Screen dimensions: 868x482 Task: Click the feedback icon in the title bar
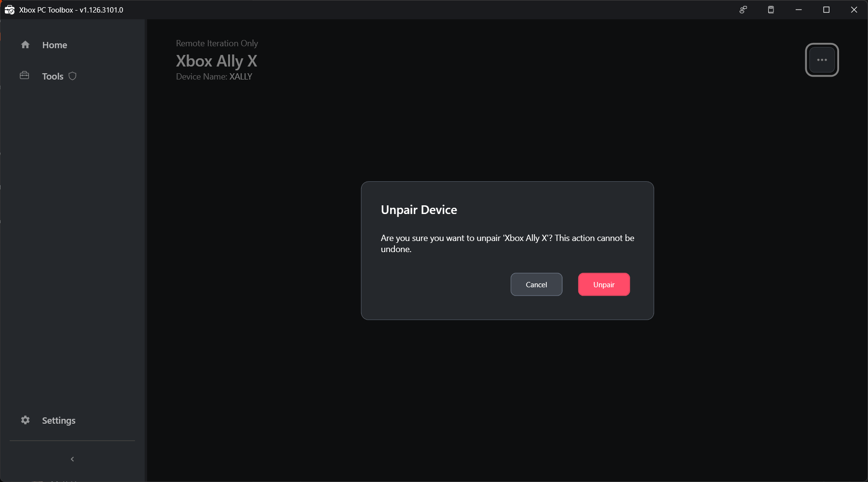[x=743, y=10]
